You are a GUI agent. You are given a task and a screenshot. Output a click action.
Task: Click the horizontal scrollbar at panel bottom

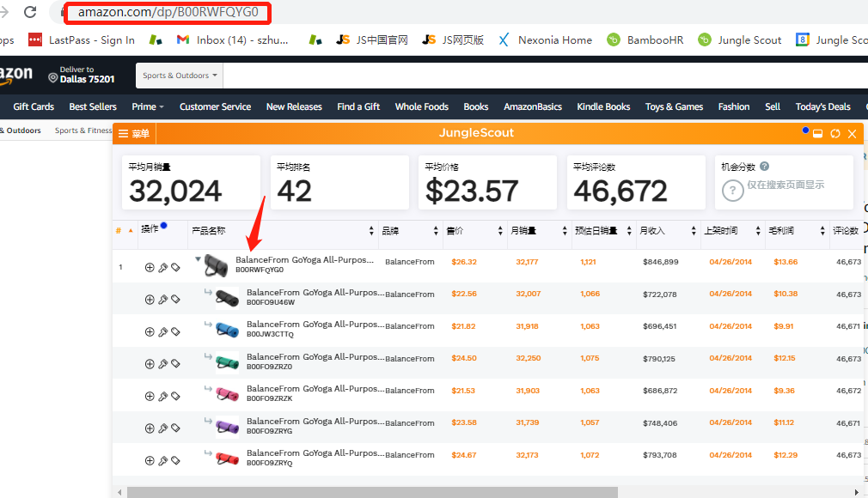click(371, 492)
